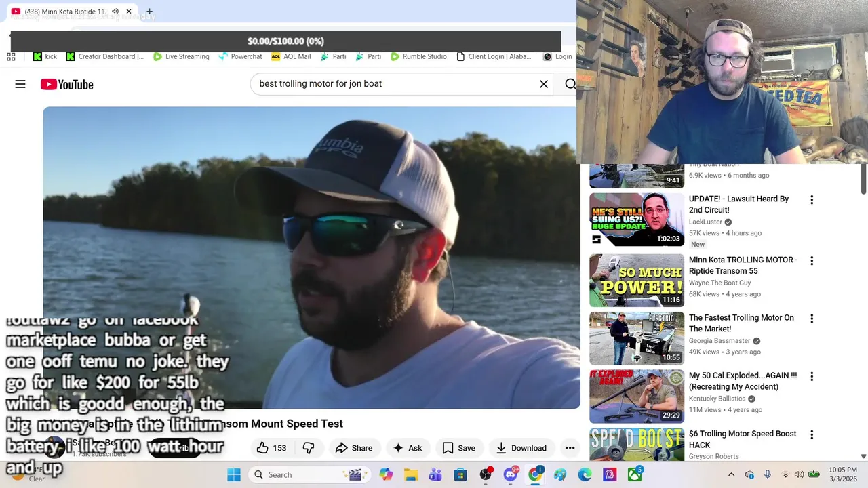
Task: Open options for $6 Trolling Motor Speed Boost
Action: [812, 434]
